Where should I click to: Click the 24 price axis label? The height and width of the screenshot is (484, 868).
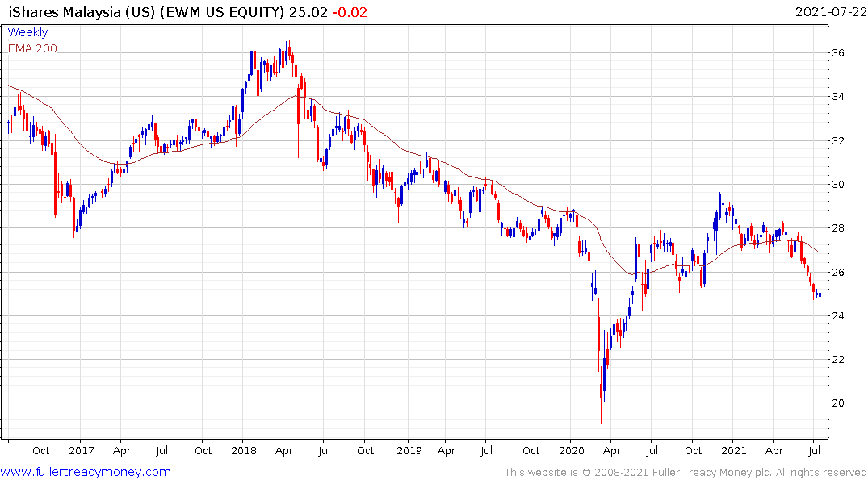tap(838, 316)
